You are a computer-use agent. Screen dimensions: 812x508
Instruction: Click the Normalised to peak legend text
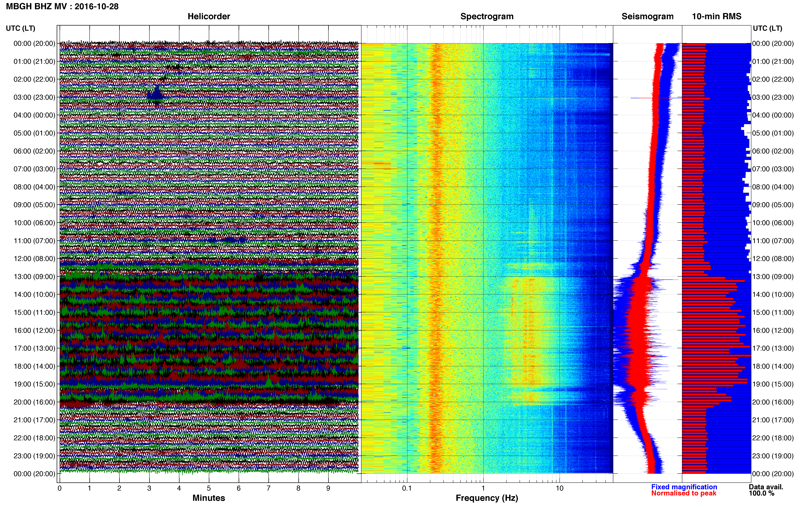684,493
